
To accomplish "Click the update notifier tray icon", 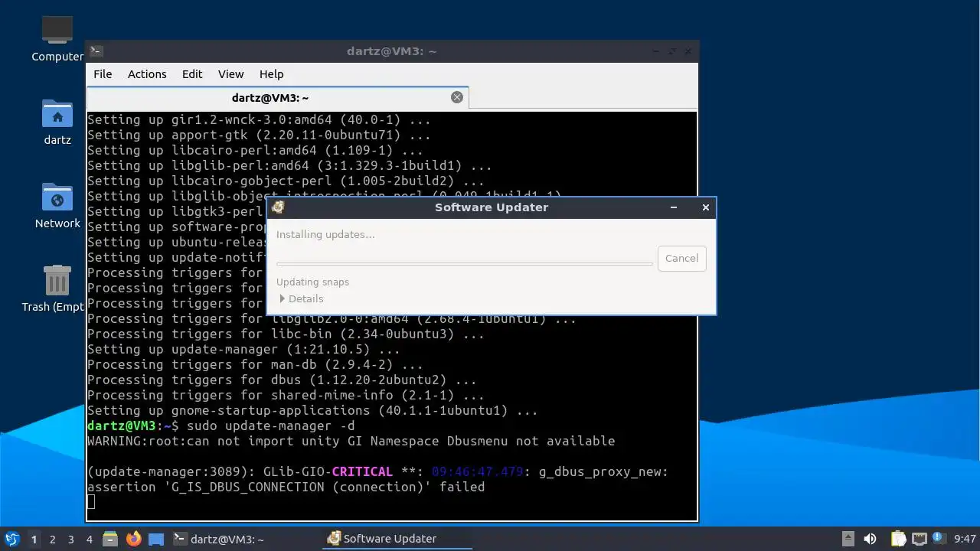I will click(x=937, y=539).
